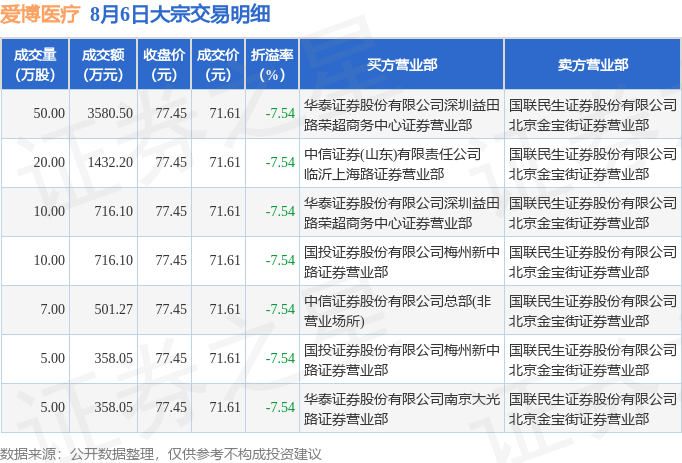Click buyer 华泰证券 深圳益田路 in 3580.50 row

[401, 115]
